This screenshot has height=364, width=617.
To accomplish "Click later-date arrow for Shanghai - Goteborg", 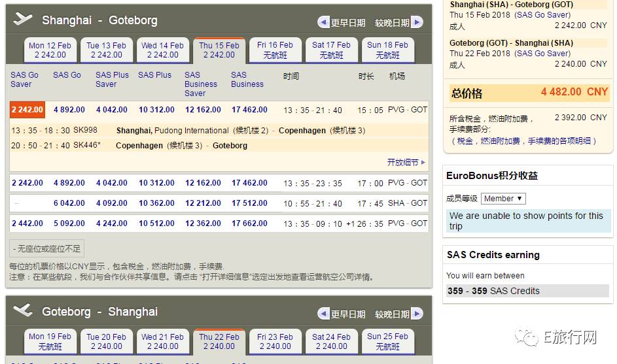I will (417, 22).
